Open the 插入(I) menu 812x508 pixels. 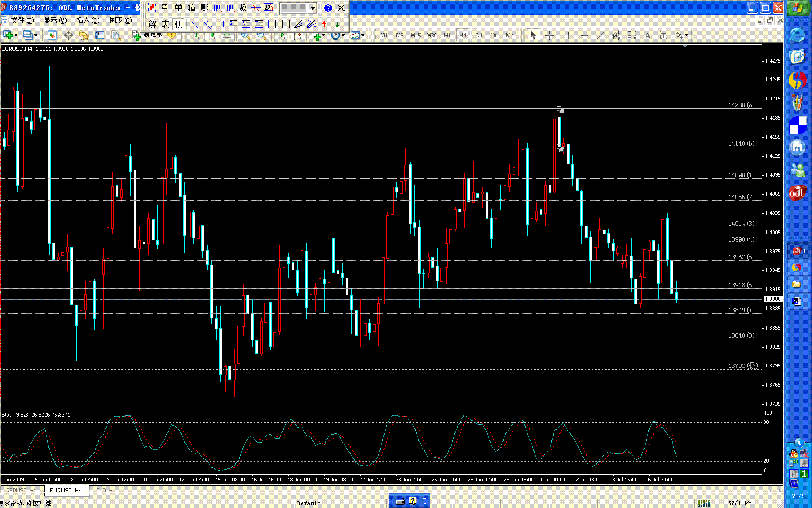click(x=88, y=20)
